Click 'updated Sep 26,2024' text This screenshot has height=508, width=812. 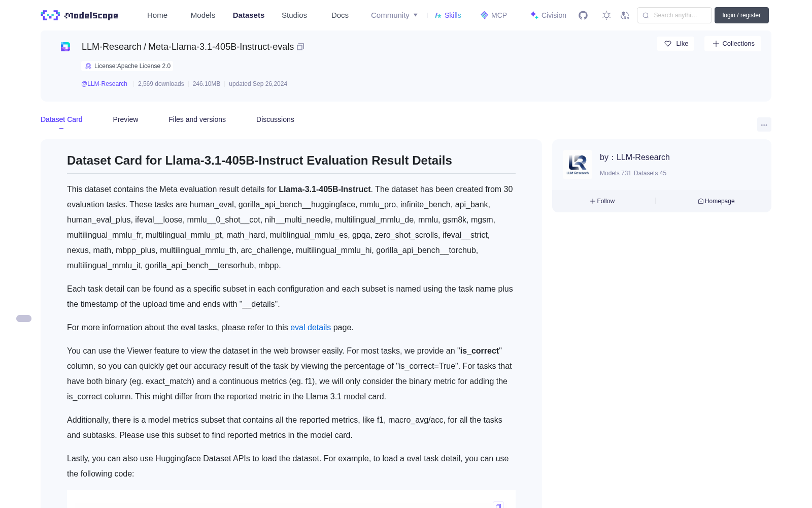click(258, 84)
